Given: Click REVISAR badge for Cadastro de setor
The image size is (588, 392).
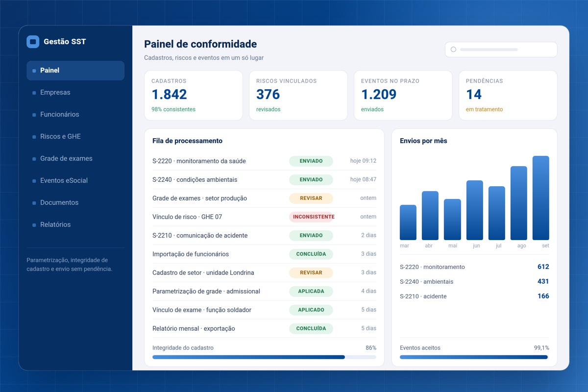Looking at the screenshot, I should (311, 273).
